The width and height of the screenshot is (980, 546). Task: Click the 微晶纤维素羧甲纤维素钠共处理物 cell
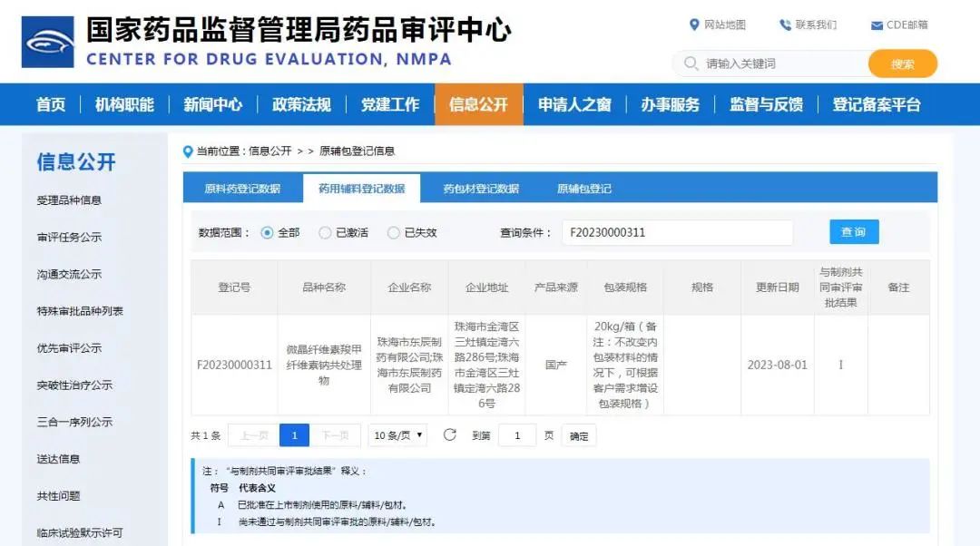point(324,365)
